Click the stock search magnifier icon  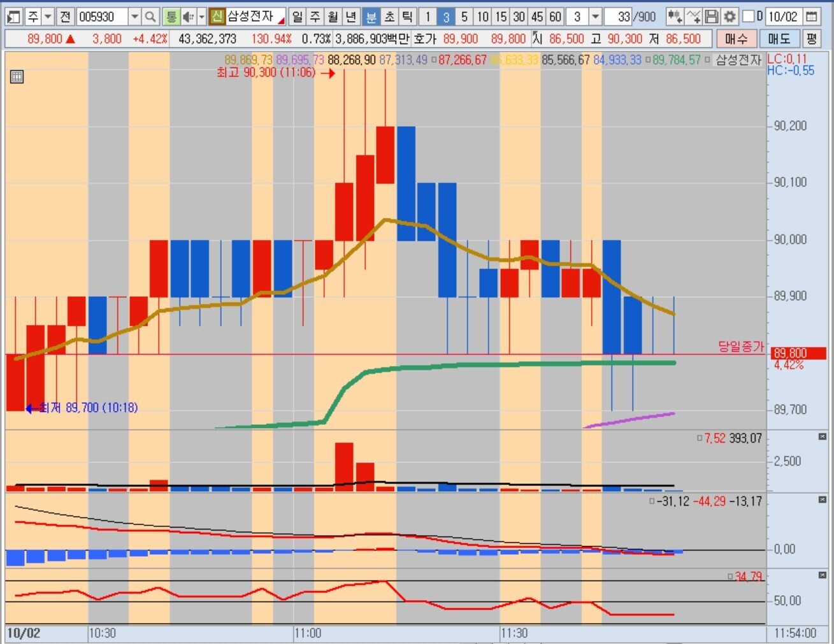pyautogui.click(x=150, y=17)
